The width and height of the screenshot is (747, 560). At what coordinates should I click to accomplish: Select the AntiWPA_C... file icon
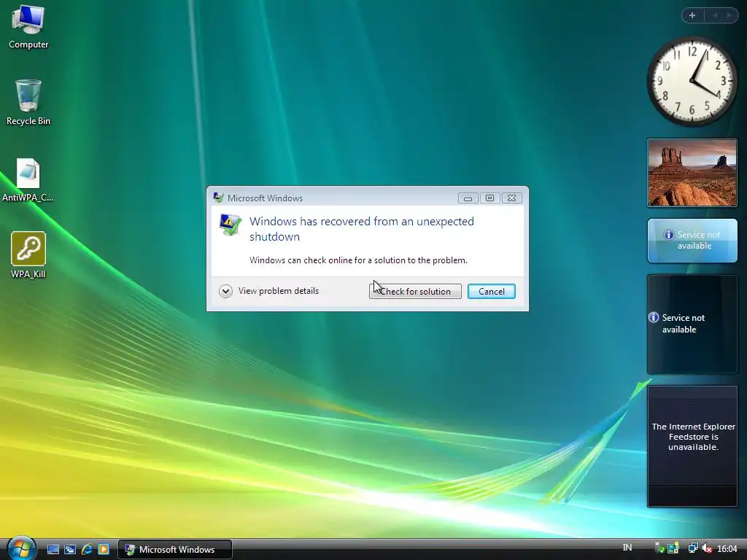[28, 179]
